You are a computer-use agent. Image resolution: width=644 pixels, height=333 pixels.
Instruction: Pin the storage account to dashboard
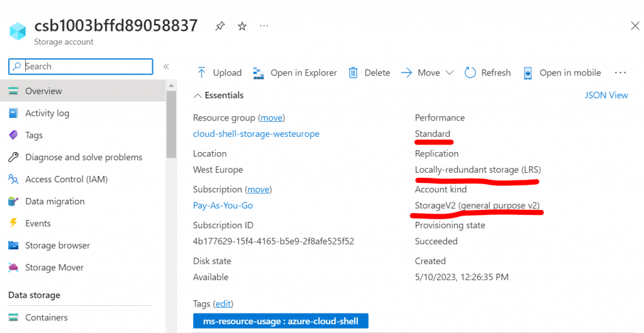tap(219, 26)
